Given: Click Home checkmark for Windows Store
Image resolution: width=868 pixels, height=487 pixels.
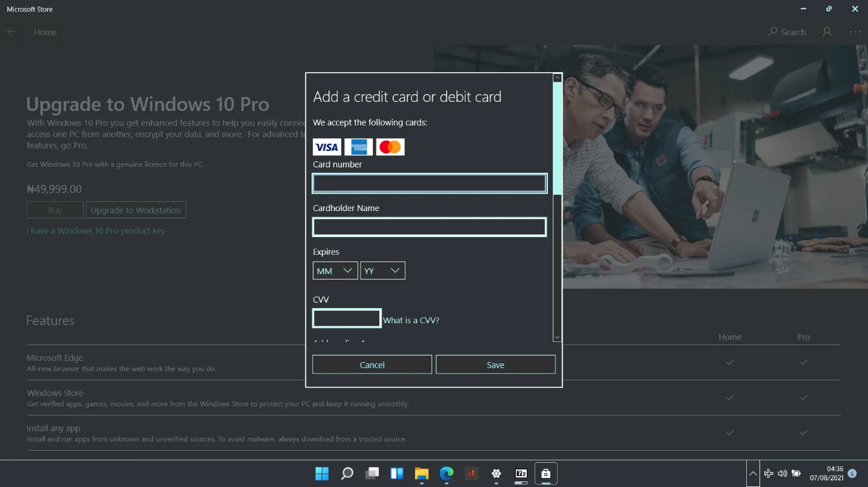Looking at the screenshot, I should (730, 397).
